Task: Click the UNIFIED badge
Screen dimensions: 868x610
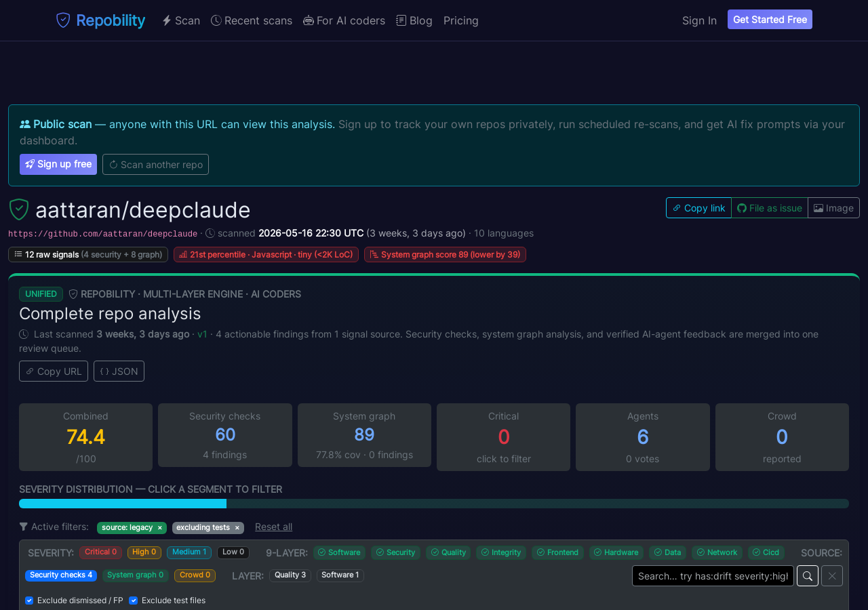Action: point(41,294)
